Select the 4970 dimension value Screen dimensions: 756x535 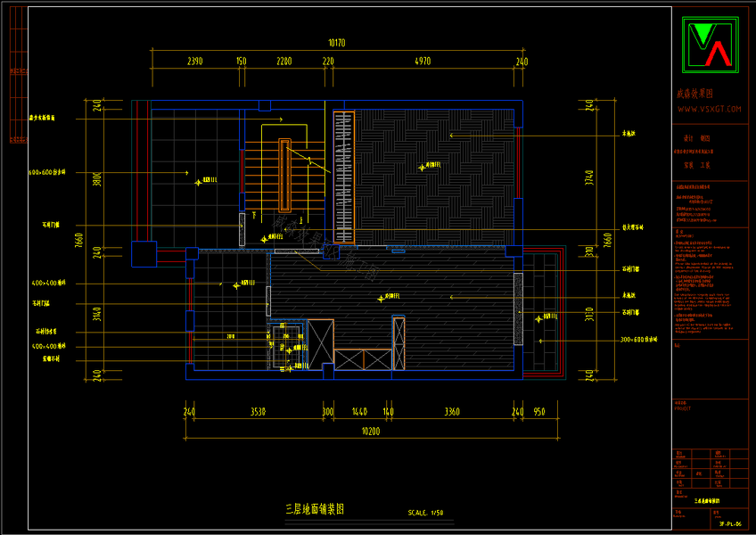click(x=423, y=62)
